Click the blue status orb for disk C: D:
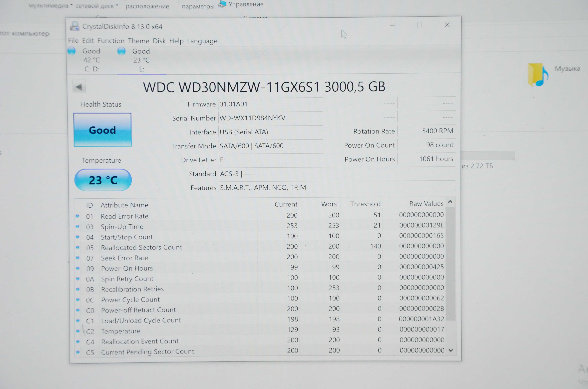The height and width of the screenshot is (389, 588). tap(72, 51)
